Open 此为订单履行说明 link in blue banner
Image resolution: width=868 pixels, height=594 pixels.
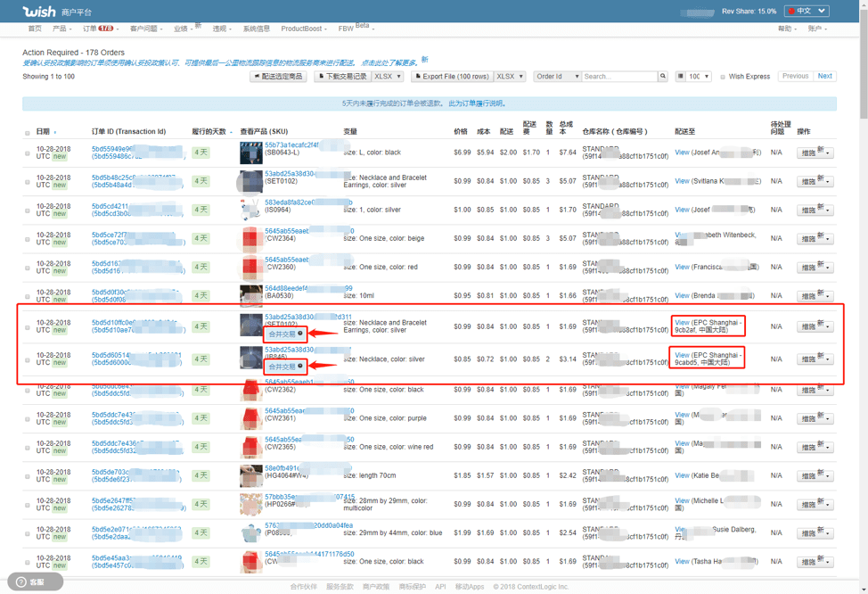(477, 103)
